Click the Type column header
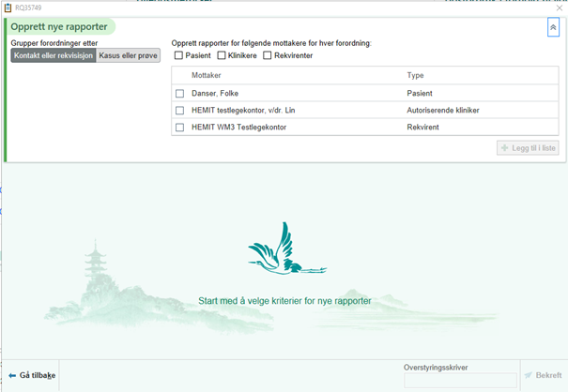 coord(415,75)
